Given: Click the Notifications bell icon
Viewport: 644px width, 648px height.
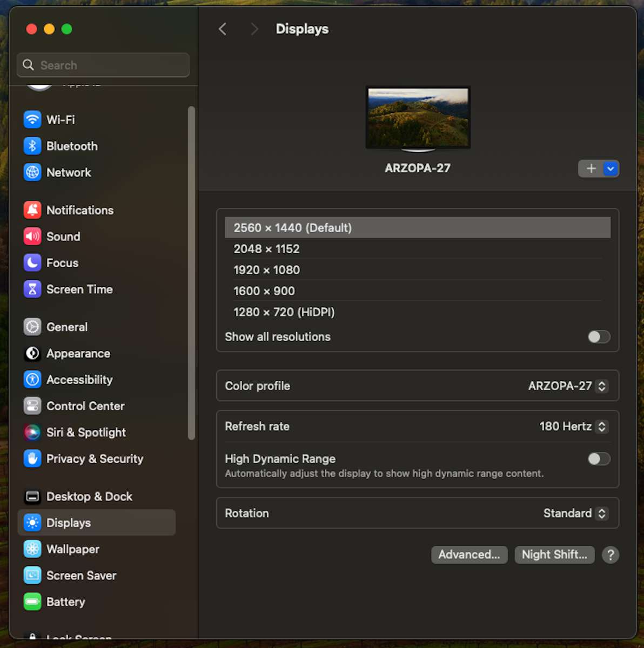Looking at the screenshot, I should tap(32, 210).
